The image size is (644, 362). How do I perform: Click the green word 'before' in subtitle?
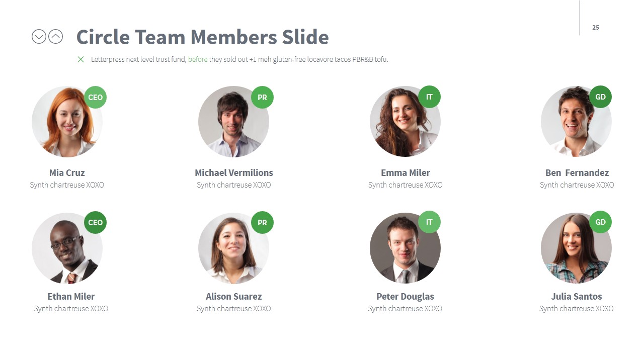[198, 59]
